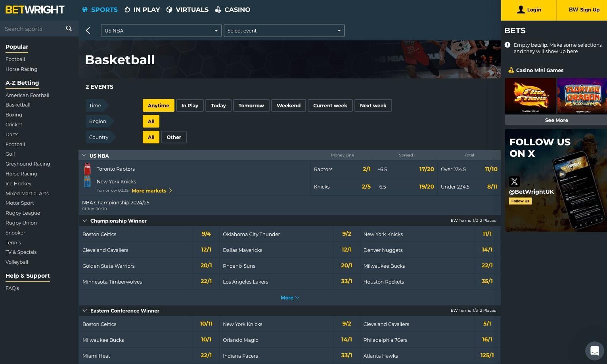Open Basketball in the sidebar
The width and height of the screenshot is (607, 364).
point(18,105)
